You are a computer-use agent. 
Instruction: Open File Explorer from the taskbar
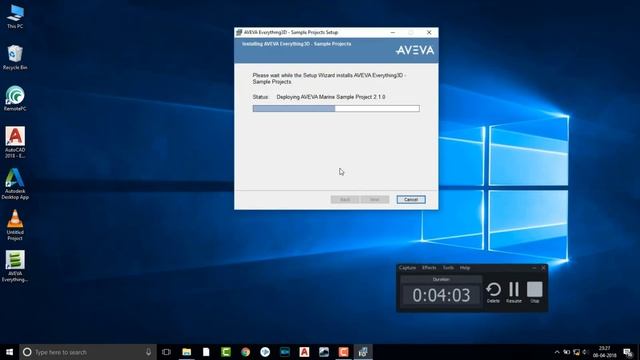(x=187, y=352)
